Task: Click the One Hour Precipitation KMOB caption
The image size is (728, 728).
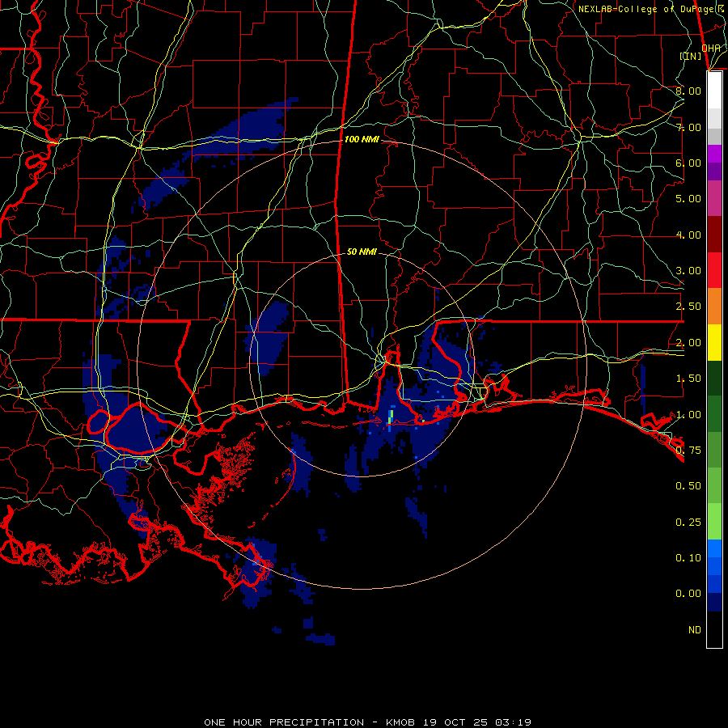Action: coord(367,722)
